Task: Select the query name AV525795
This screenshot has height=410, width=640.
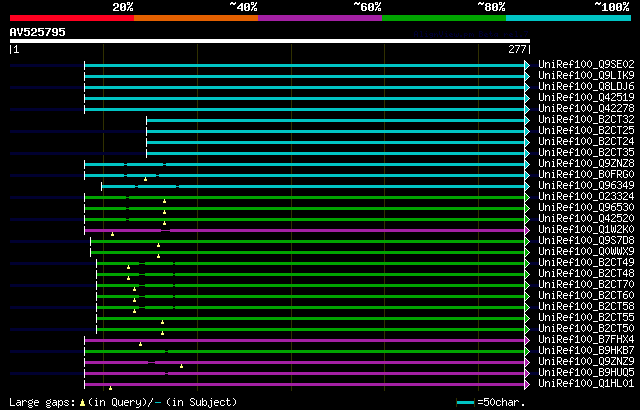Action: coord(38,32)
